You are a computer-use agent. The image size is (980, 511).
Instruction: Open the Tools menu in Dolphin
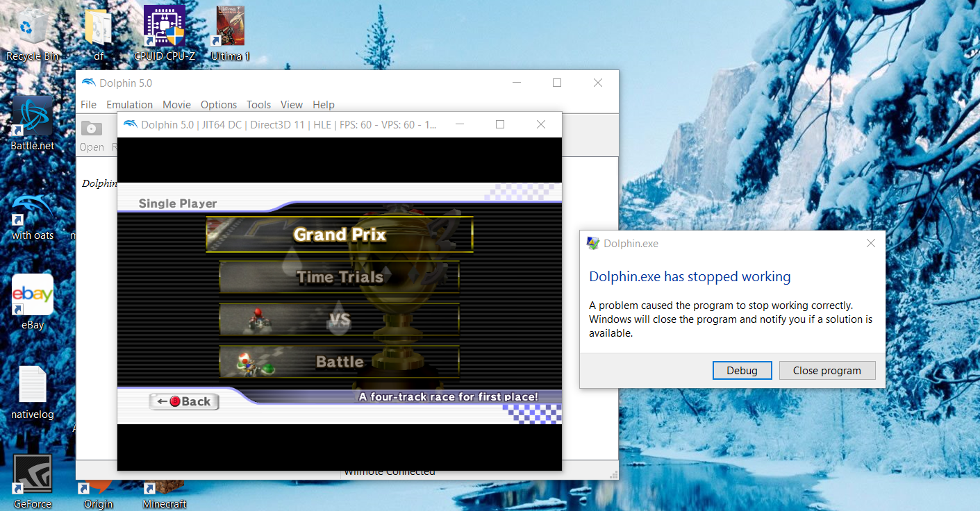258,105
